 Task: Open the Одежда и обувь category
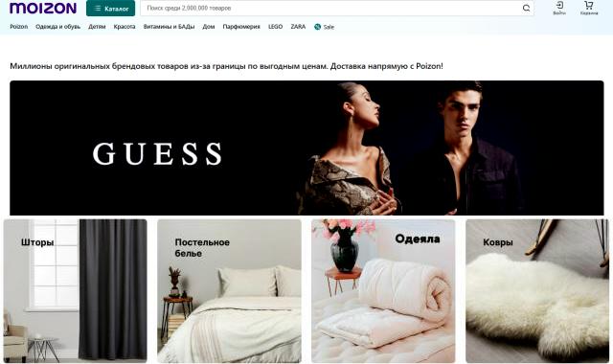57,27
